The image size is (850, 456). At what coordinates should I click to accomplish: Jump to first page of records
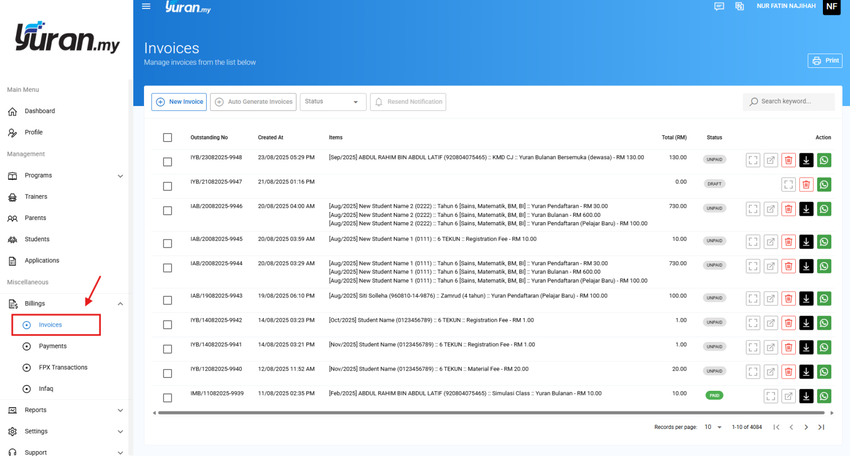[776, 427]
